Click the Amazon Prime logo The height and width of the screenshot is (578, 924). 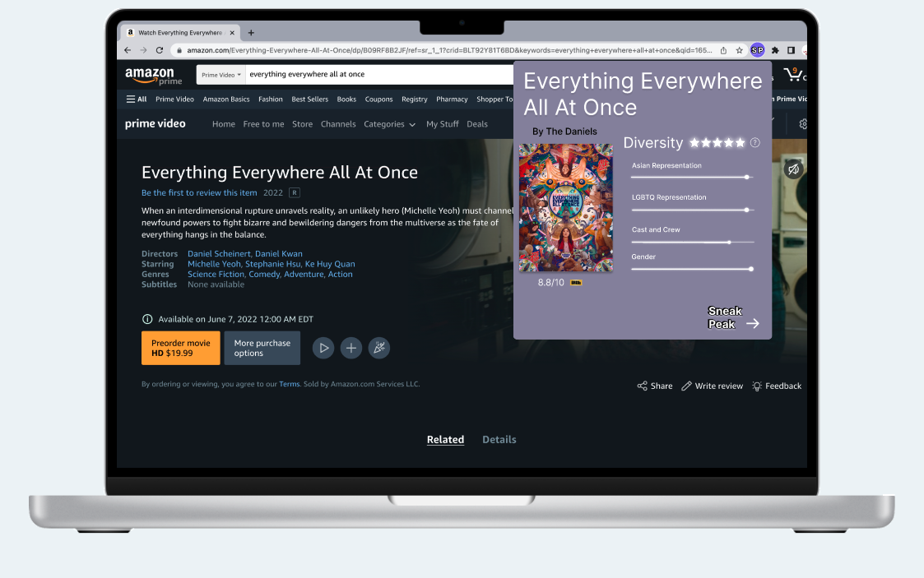click(x=153, y=76)
